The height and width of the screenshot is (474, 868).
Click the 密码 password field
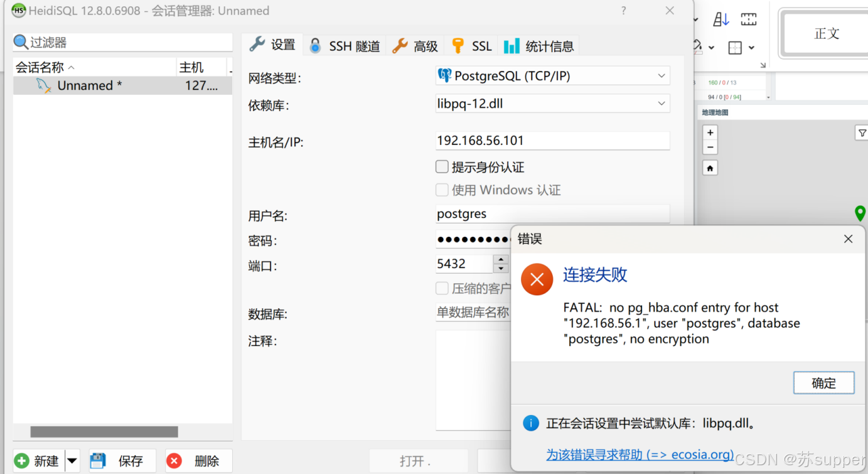click(x=473, y=239)
